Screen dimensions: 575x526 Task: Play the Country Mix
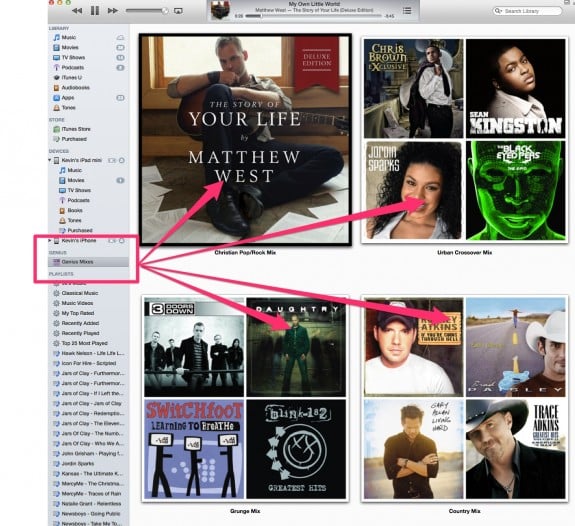tap(464, 398)
